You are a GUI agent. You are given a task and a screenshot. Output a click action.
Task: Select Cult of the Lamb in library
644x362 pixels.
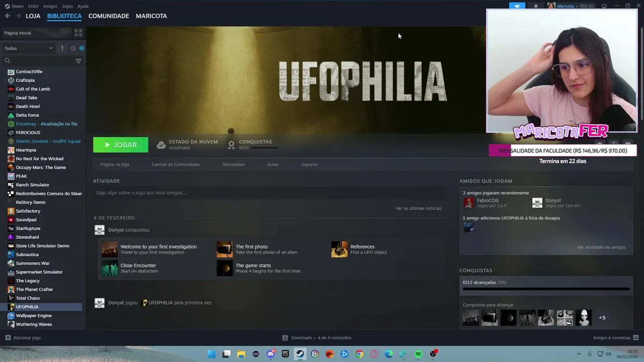(33, 89)
